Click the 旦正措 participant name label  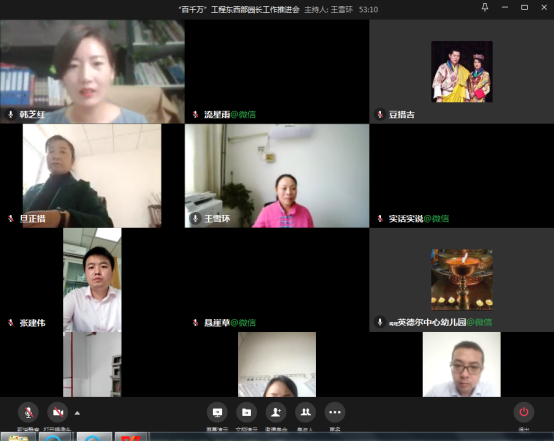[x=33, y=219]
